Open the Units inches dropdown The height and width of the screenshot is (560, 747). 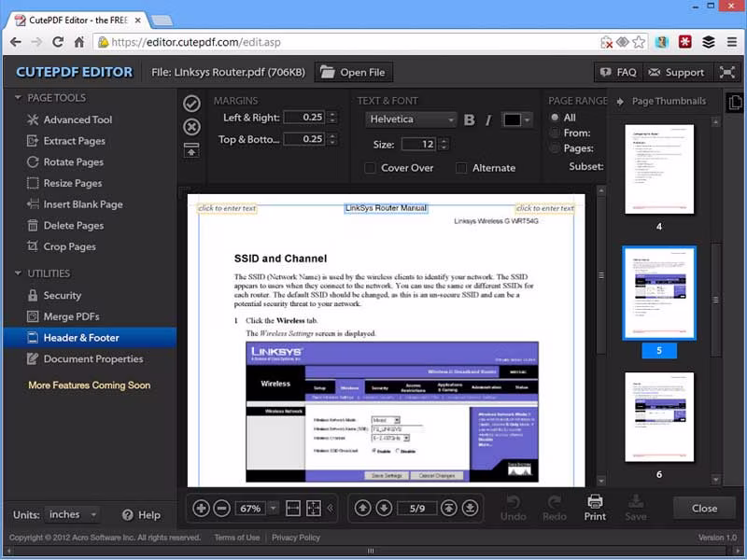click(73, 515)
